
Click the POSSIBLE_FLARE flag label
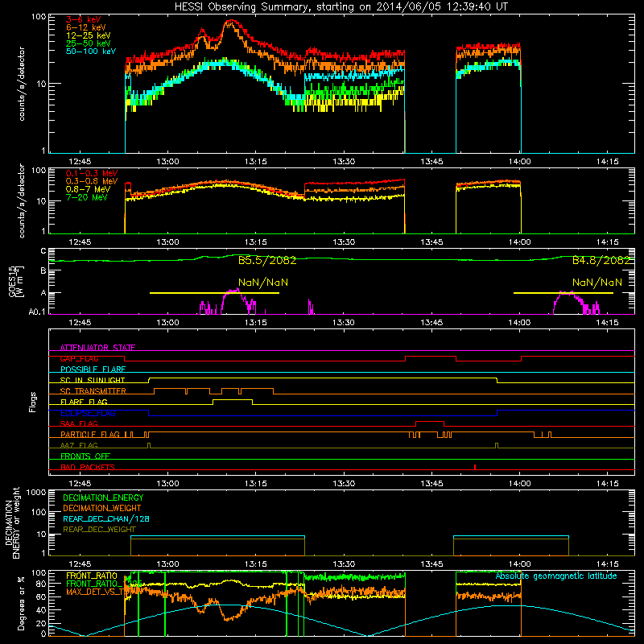(x=93, y=369)
